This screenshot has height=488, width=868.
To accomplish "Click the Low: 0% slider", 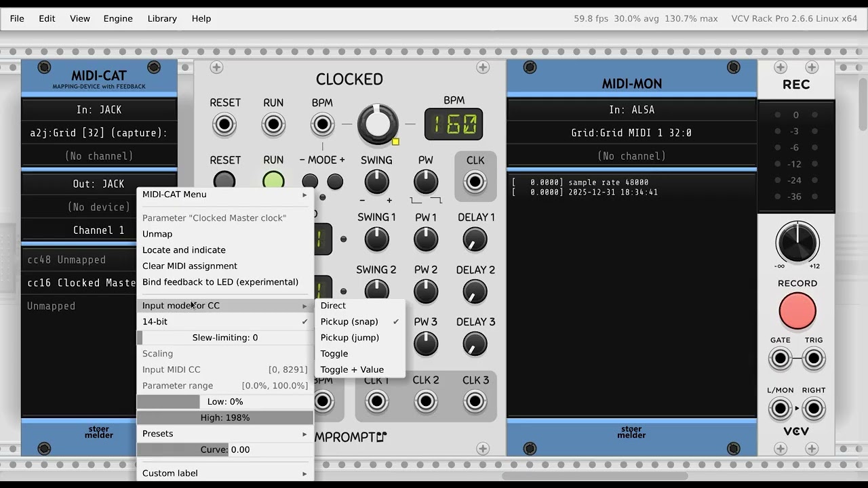I will pos(225,401).
